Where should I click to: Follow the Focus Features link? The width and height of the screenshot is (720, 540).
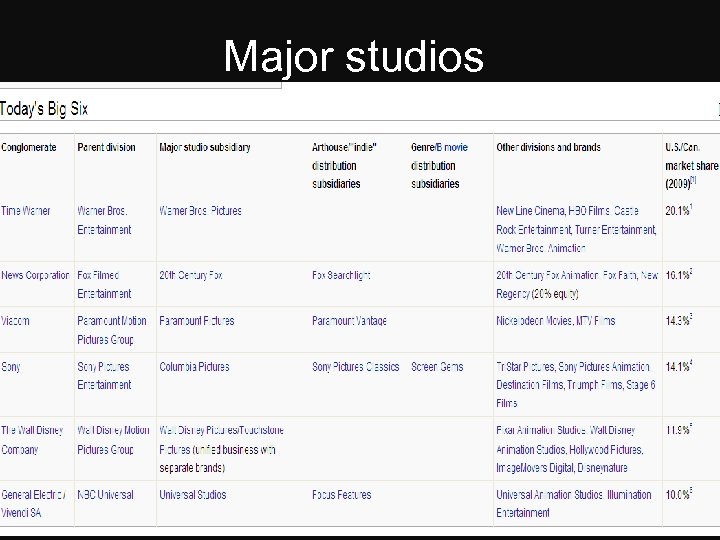click(x=342, y=495)
